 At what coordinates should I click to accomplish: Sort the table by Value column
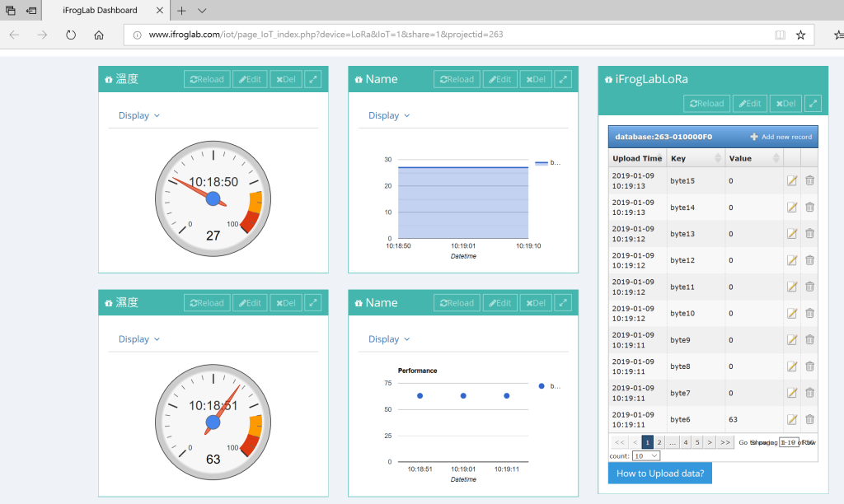pyautogui.click(x=754, y=158)
